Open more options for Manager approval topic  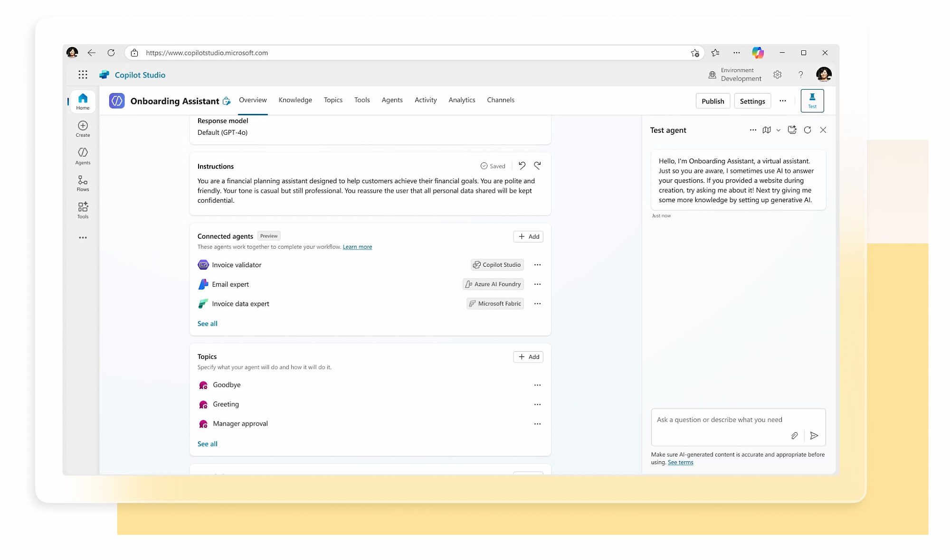537,424
